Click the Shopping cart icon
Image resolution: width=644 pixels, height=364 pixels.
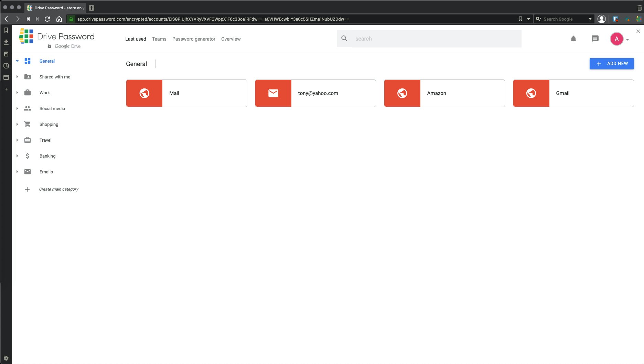tap(27, 124)
